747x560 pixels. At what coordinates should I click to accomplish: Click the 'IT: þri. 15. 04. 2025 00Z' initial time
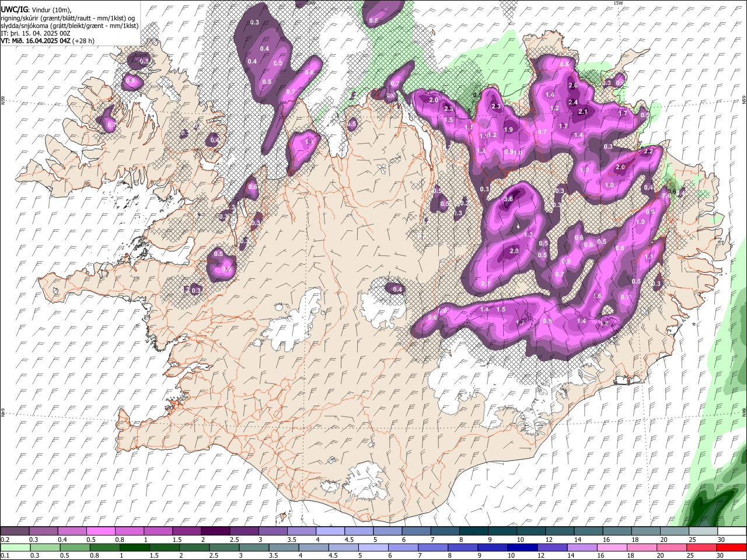(36, 33)
